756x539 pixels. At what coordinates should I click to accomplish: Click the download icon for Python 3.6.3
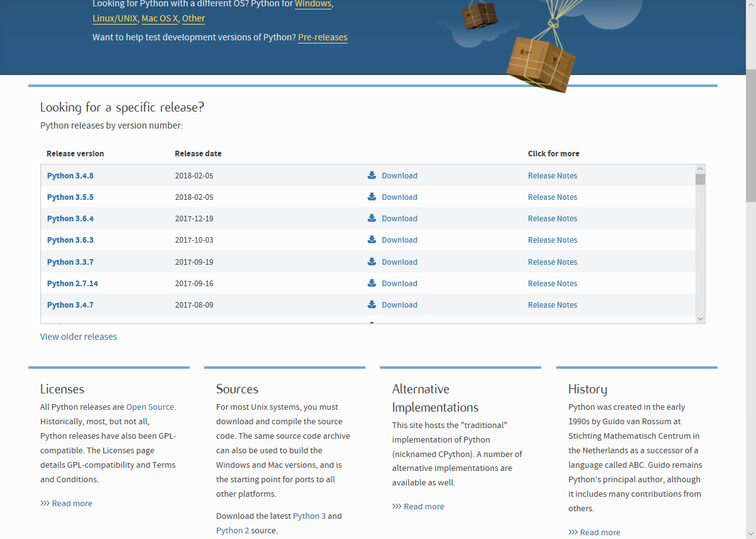(x=372, y=240)
